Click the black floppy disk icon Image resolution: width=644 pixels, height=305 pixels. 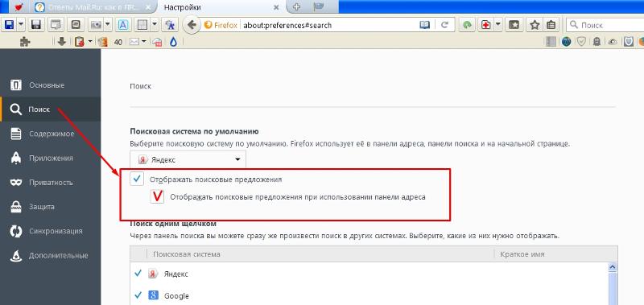pyautogui.click(x=36, y=25)
